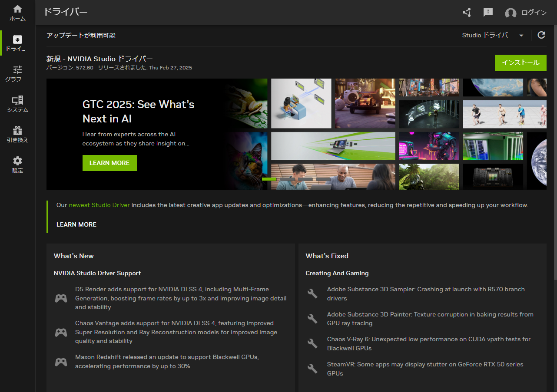Image resolution: width=557 pixels, height=392 pixels.
Task: Refresh driver updates with reload icon
Action: (x=541, y=35)
